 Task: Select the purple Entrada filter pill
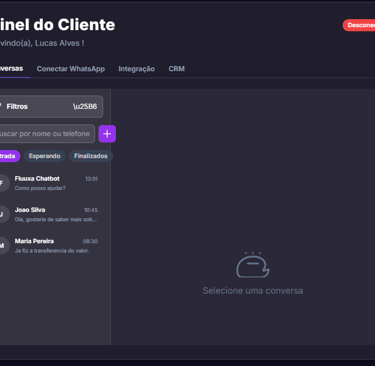coord(10,156)
